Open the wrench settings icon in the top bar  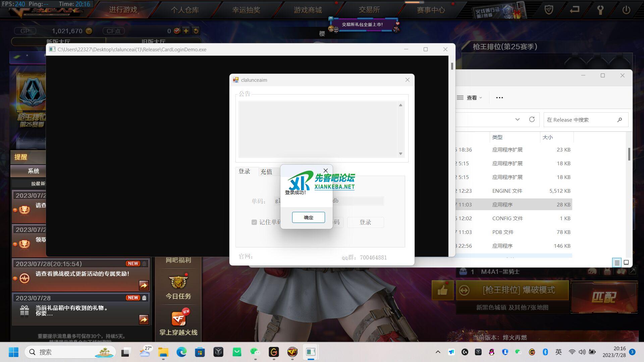pos(600,10)
